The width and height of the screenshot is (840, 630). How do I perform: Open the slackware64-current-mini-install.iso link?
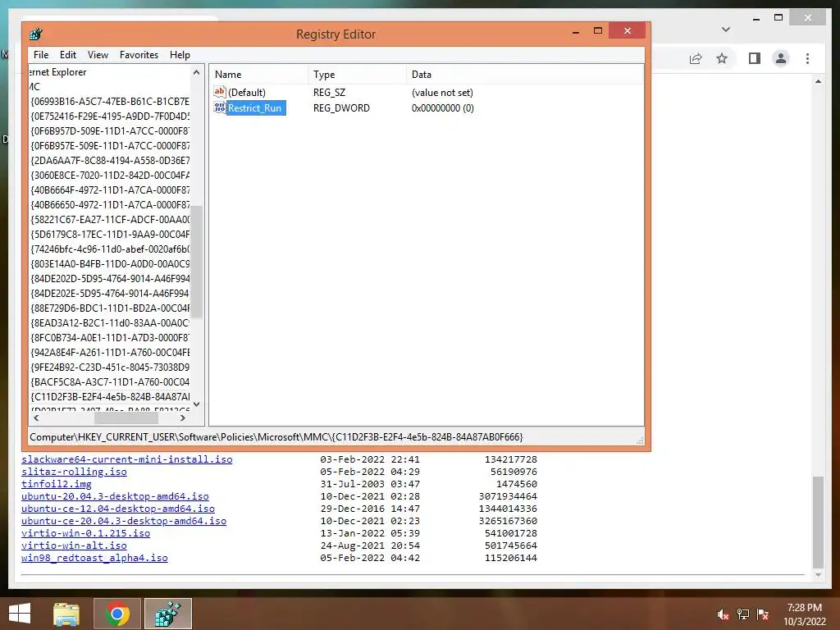coord(127,459)
